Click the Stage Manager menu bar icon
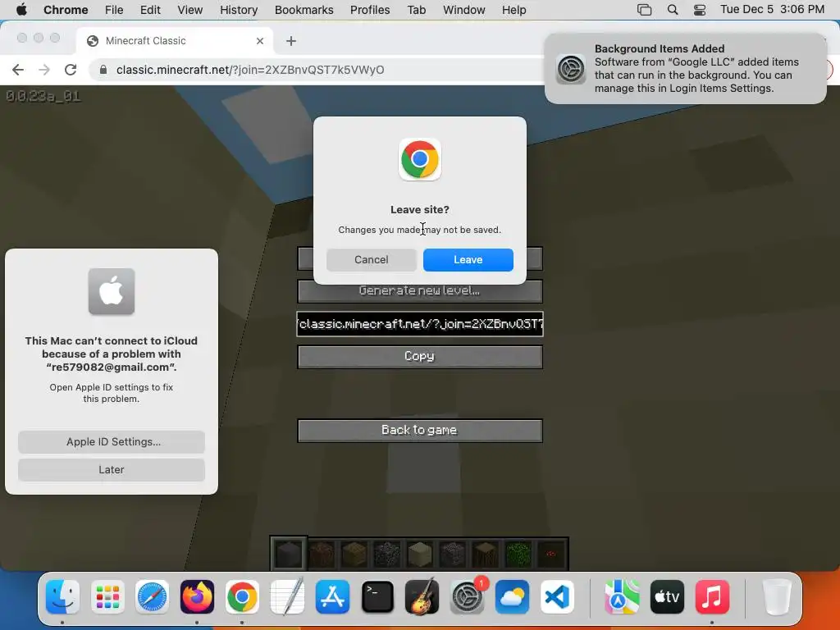 click(x=645, y=10)
